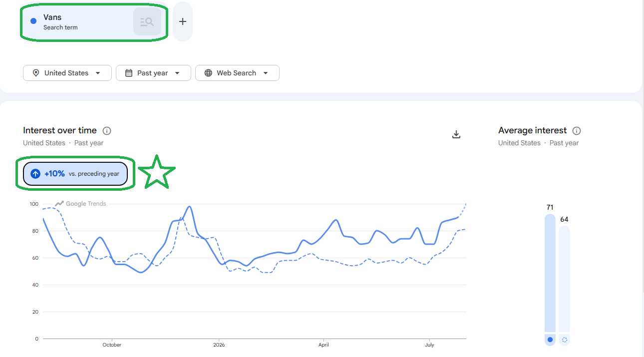Click the 'April' axis label
644x357 pixels.
[323, 345]
